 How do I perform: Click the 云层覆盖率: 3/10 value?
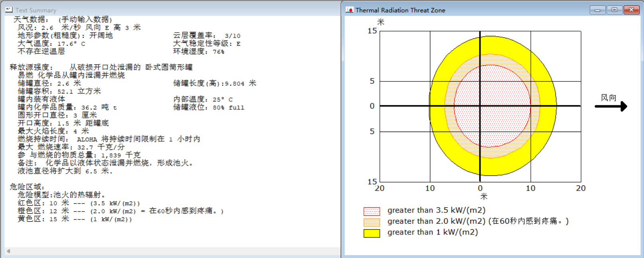coord(207,35)
